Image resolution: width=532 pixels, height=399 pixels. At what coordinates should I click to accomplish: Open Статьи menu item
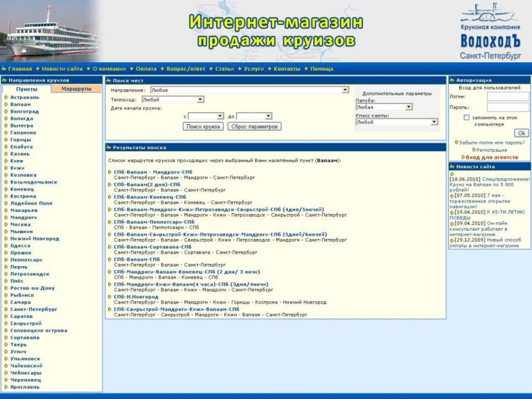224,69
